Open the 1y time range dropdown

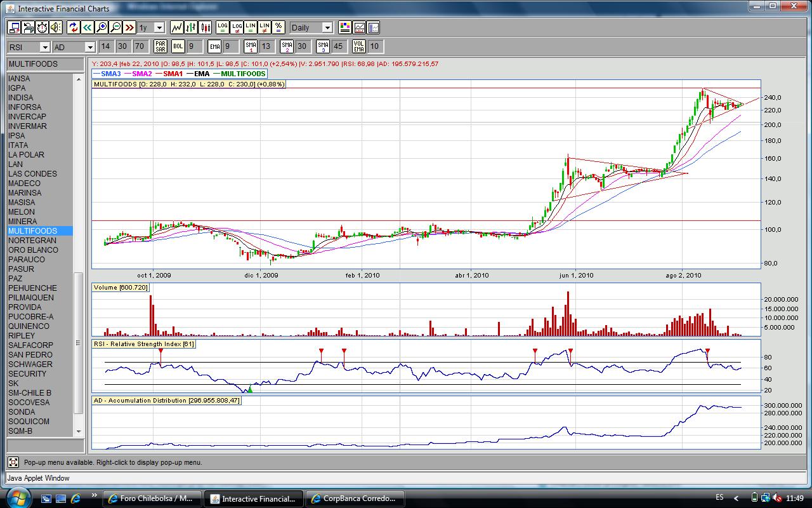tap(159, 28)
